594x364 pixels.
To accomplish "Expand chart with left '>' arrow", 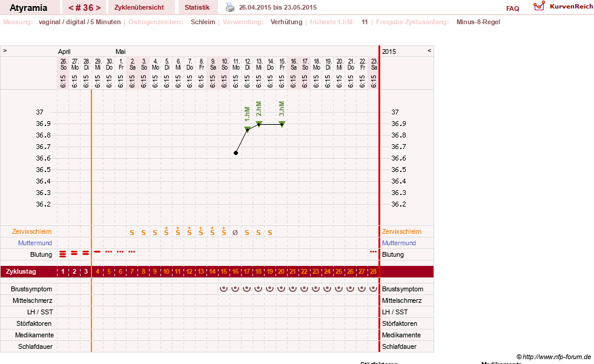I will (5, 50).
